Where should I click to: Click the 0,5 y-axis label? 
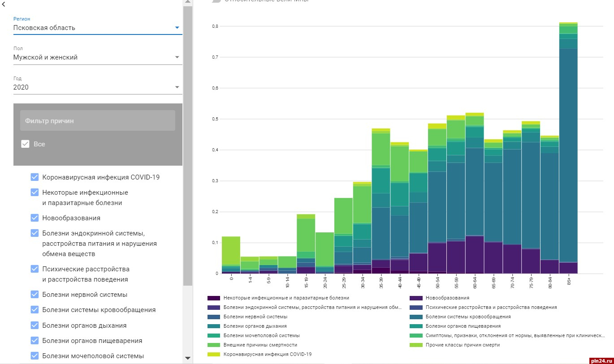(x=215, y=119)
